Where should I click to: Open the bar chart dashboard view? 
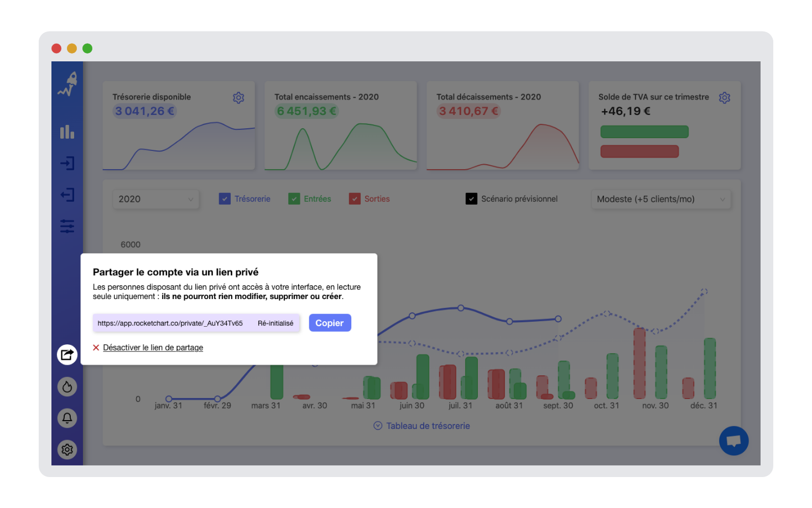pyautogui.click(x=67, y=132)
